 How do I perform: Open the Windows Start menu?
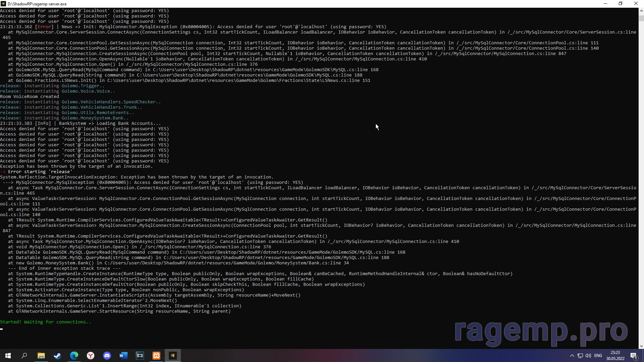[8, 356]
